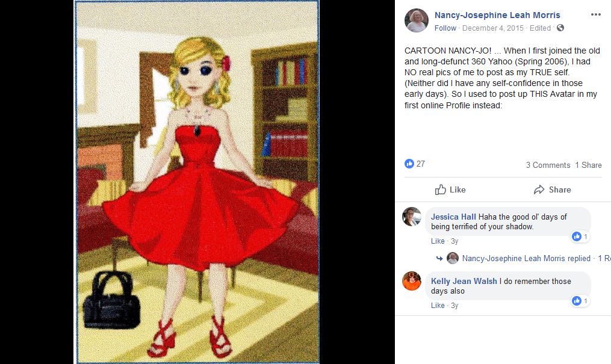Open Nancy-Josephine Leah Morris author name link

497,15
